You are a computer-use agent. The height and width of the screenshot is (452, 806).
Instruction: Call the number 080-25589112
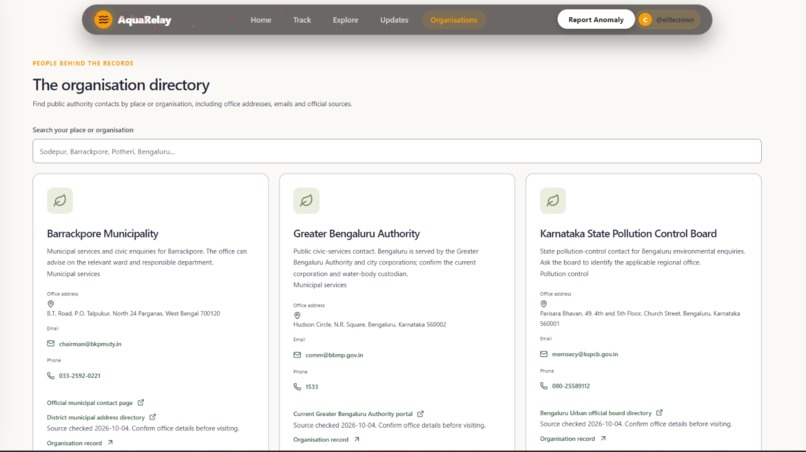(x=571, y=386)
